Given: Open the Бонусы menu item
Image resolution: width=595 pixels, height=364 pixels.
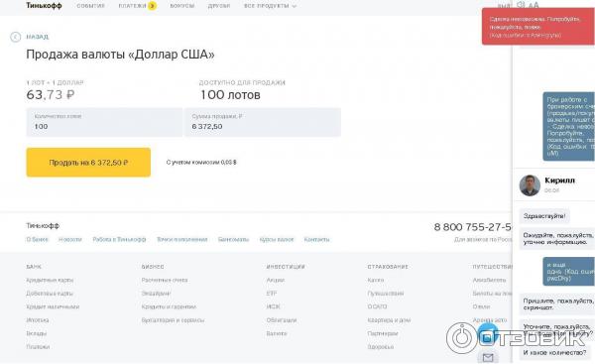Looking at the screenshot, I should (x=182, y=6).
